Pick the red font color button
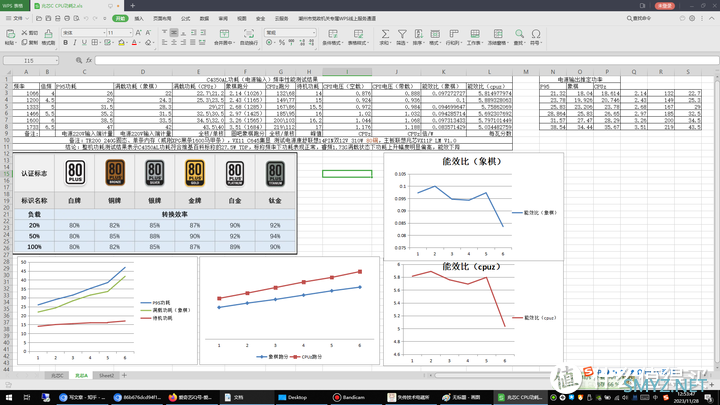Viewport: 720px width, 405px height. pyautogui.click(x=135, y=43)
